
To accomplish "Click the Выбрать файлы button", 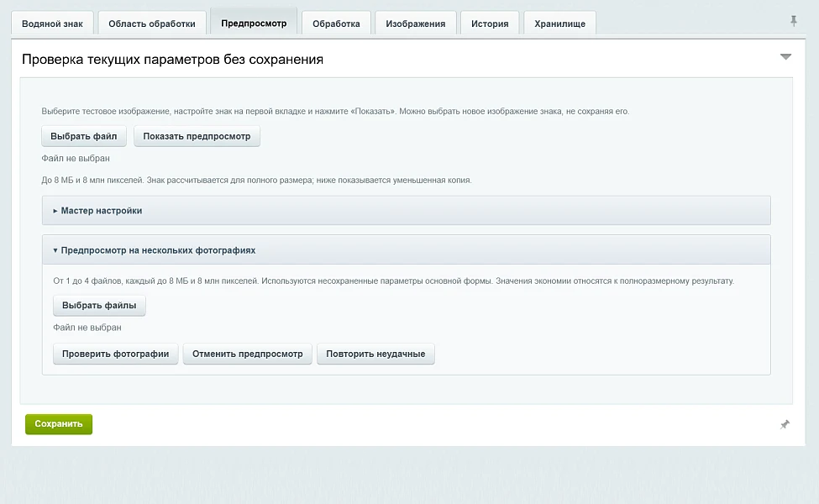I will (x=99, y=306).
